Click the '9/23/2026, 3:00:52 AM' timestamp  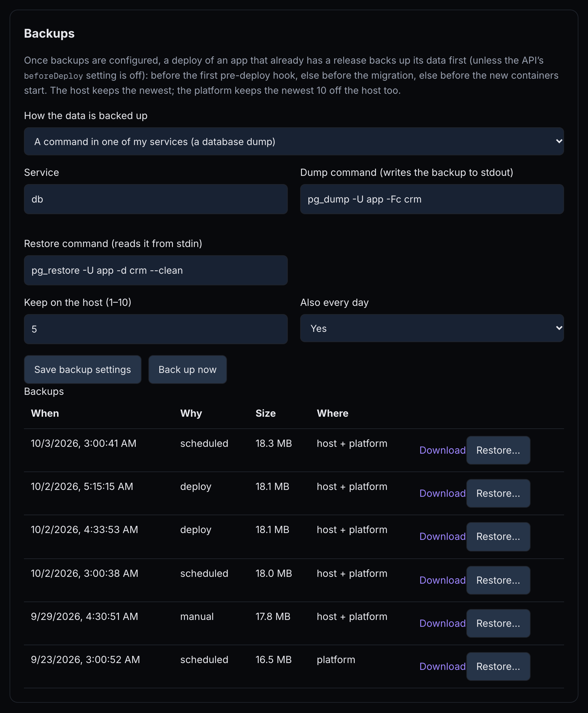[x=85, y=660]
